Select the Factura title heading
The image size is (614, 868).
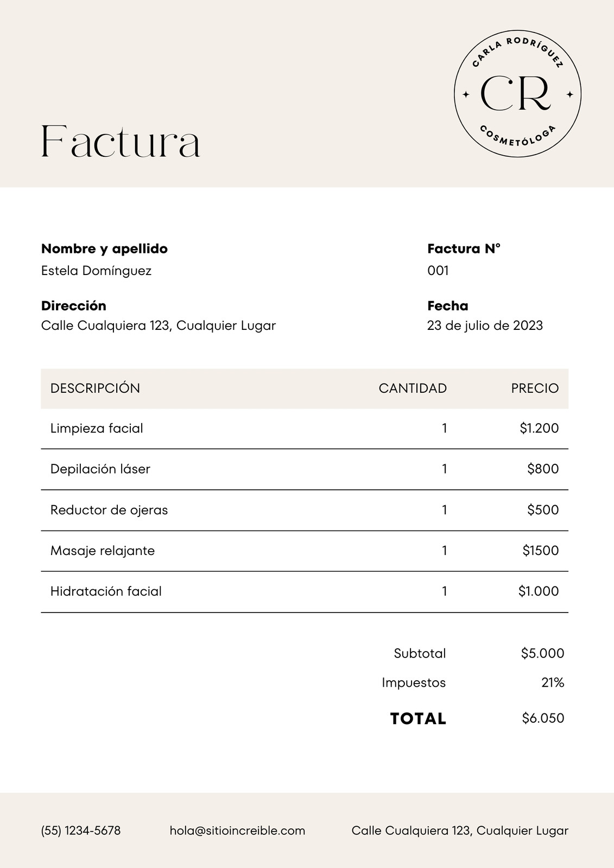point(121,142)
